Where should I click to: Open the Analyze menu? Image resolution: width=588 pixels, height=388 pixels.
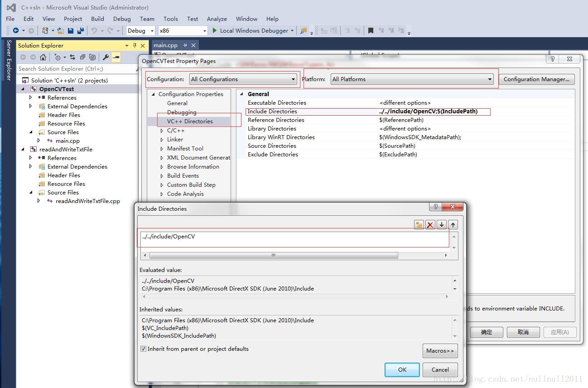(x=217, y=19)
